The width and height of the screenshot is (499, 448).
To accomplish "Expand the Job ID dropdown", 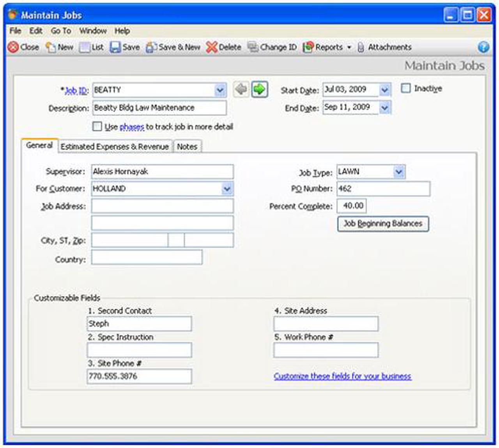I will pos(220,90).
